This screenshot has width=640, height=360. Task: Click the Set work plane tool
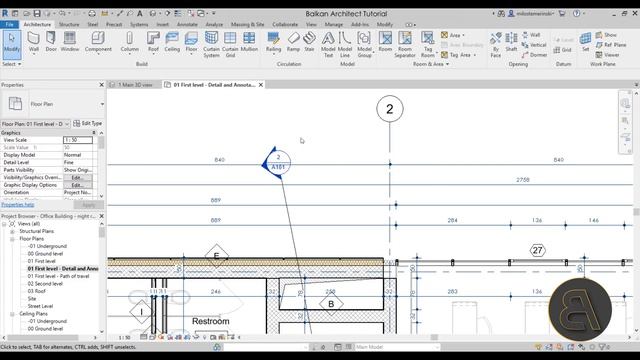click(x=585, y=42)
